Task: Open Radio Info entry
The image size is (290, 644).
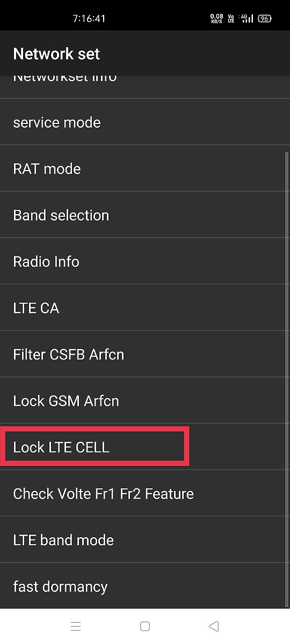Action: pos(145,261)
